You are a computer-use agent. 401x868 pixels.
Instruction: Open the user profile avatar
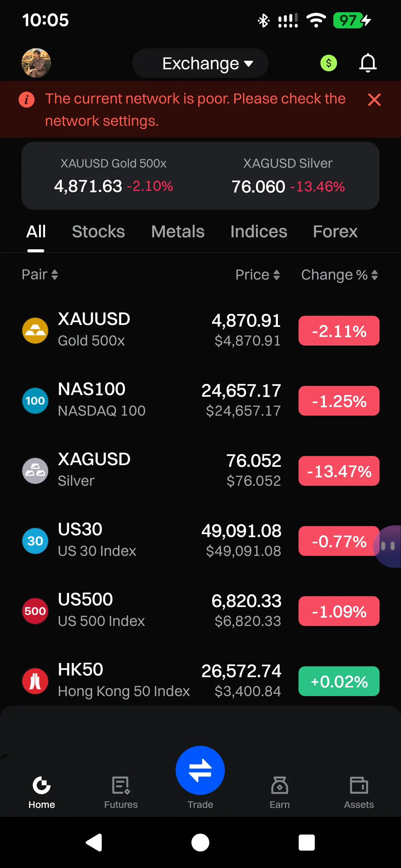pyautogui.click(x=36, y=63)
